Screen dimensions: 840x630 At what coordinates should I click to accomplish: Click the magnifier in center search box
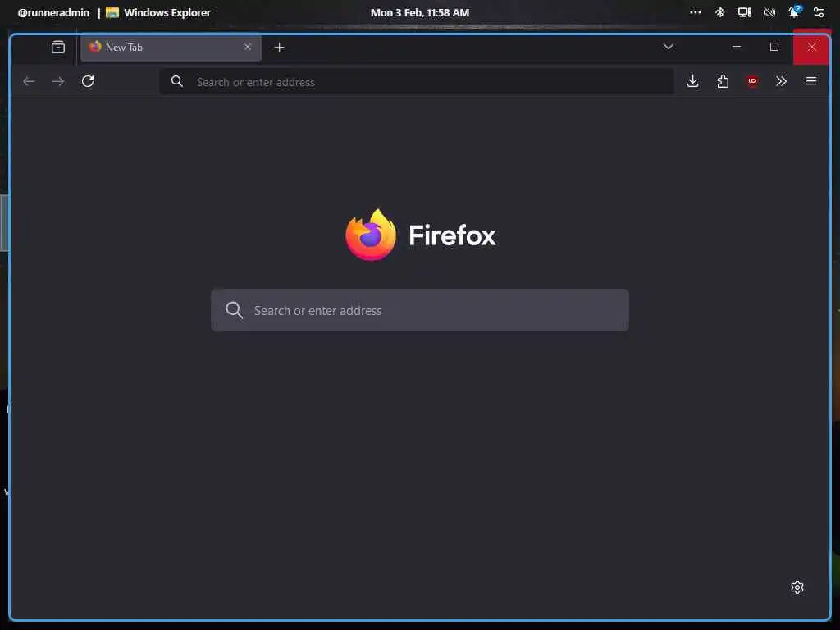point(234,310)
